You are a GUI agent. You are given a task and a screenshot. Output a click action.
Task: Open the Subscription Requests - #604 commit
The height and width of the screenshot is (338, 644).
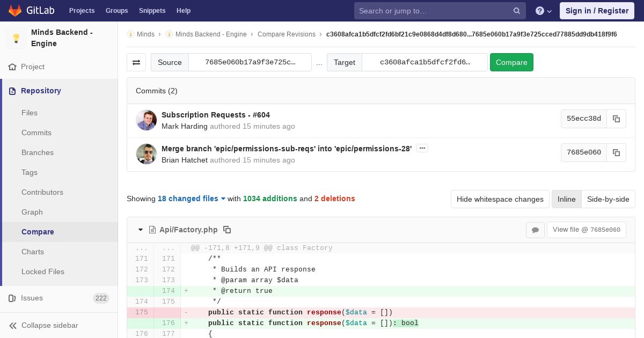point(216,115)
